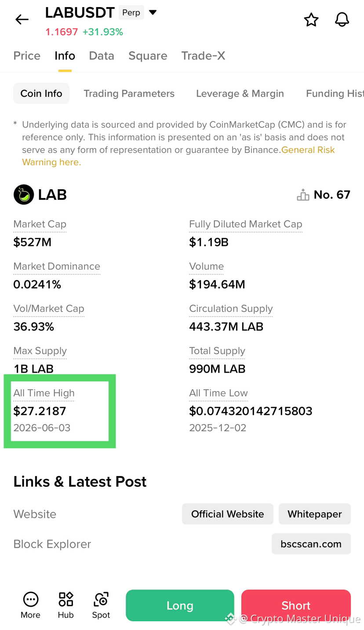
Task: Select the Trading Parameters section
Action: (x=129, y=93)
